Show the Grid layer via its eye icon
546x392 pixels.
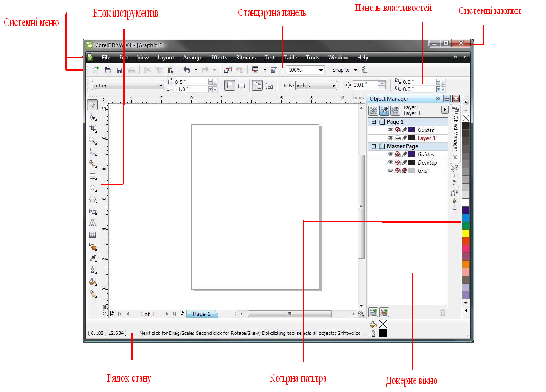[390, 171]
